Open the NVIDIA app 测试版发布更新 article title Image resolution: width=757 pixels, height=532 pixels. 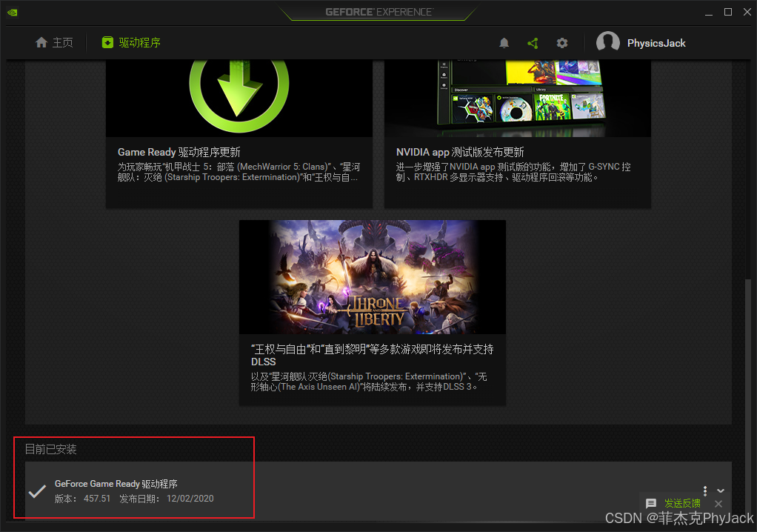click(460, 152)
